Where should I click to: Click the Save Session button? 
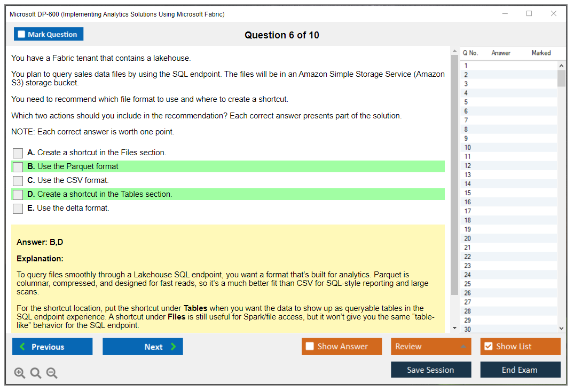[431, 370]
